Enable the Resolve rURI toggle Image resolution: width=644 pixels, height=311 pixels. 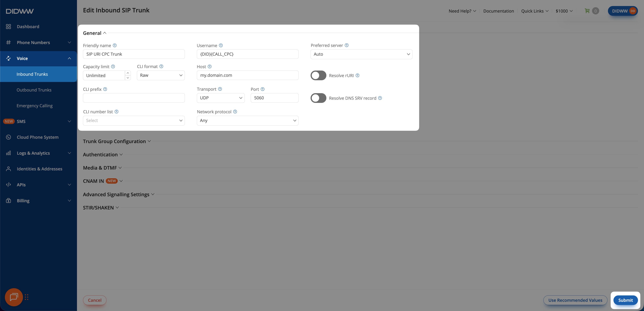318,75
